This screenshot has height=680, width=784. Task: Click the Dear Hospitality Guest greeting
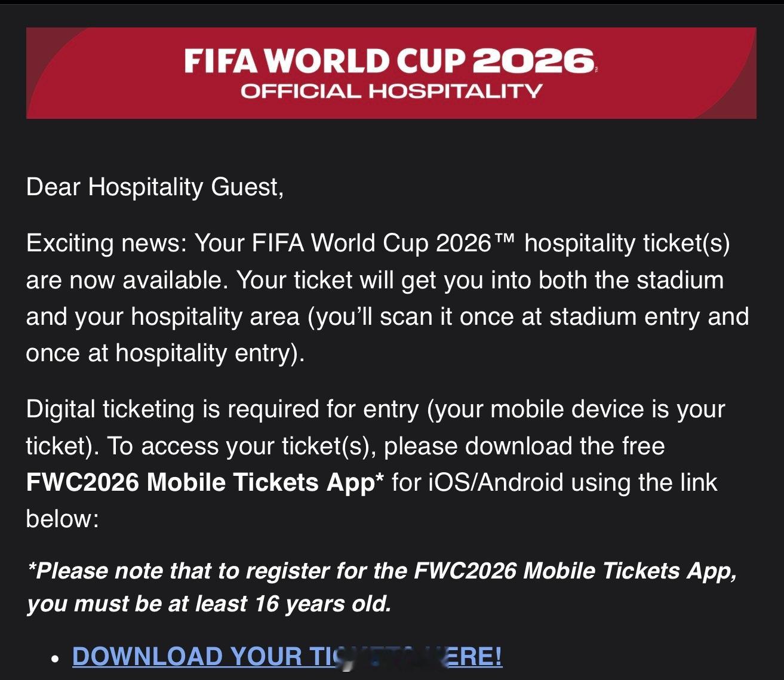pos(155,187)
